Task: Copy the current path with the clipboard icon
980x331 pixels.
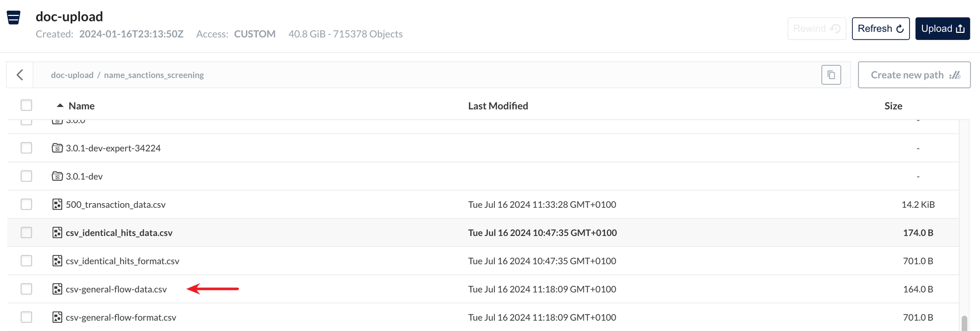Action: tap(831, 75)
